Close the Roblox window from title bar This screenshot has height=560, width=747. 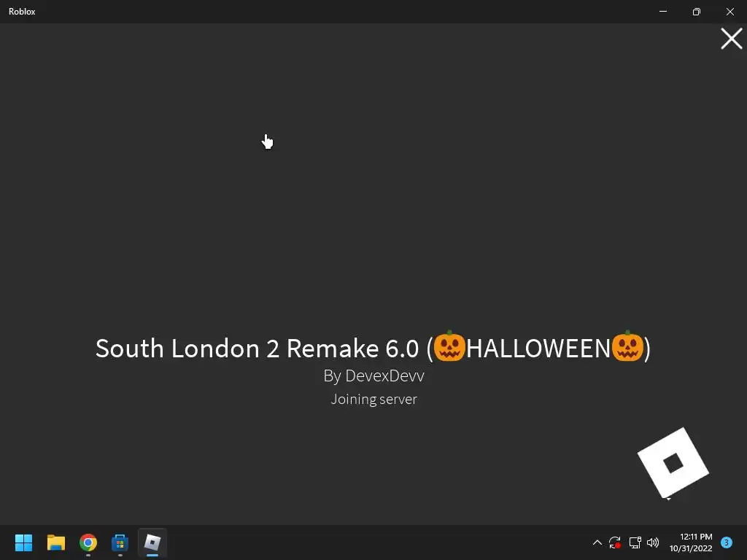[729, 12]
